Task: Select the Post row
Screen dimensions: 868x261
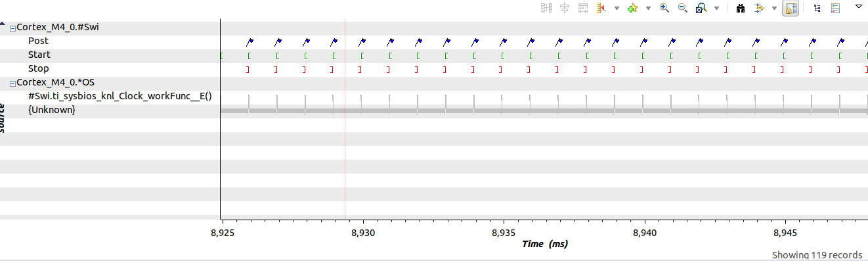Action: coord(38,41)
